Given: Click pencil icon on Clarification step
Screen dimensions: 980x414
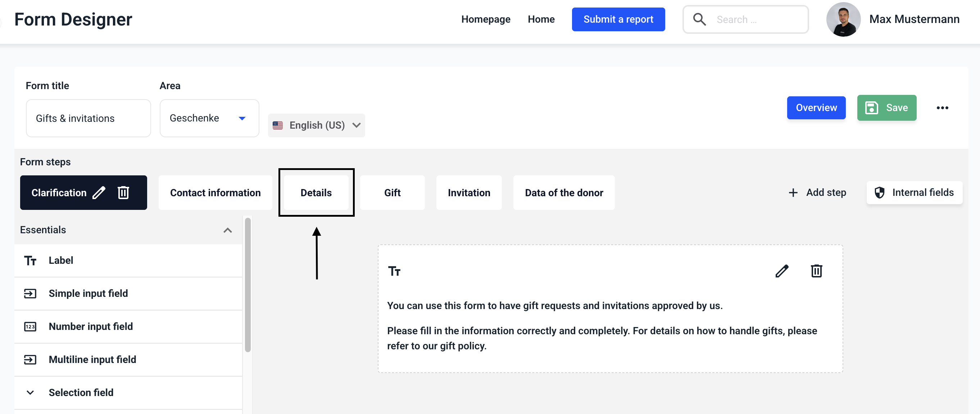Looking at the screenshot, I should coord(99,193).
